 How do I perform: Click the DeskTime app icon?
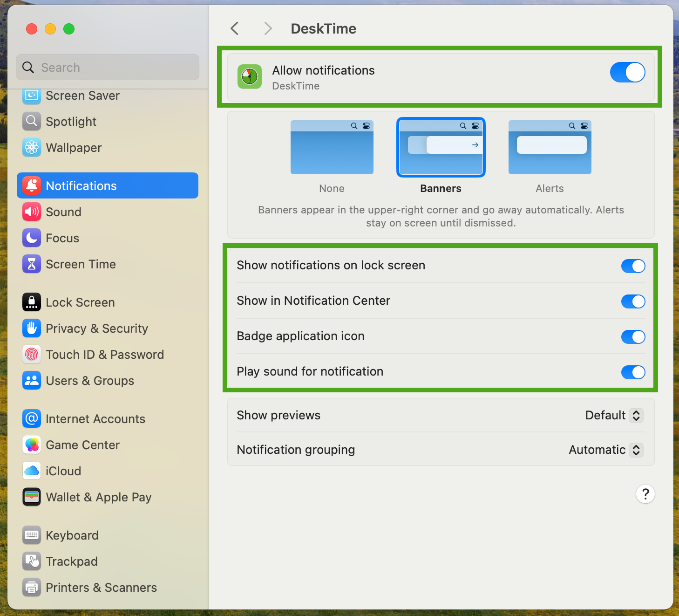click(250, 77)
